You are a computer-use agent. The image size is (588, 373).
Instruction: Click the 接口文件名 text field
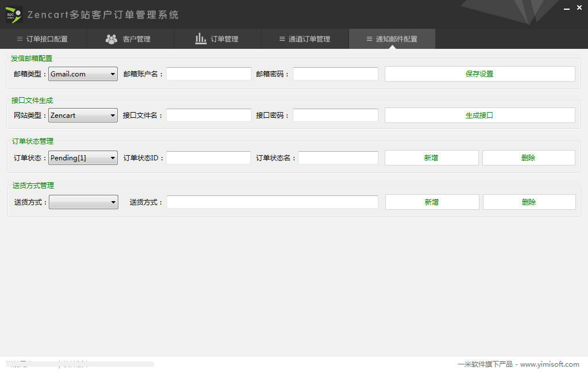208,115
